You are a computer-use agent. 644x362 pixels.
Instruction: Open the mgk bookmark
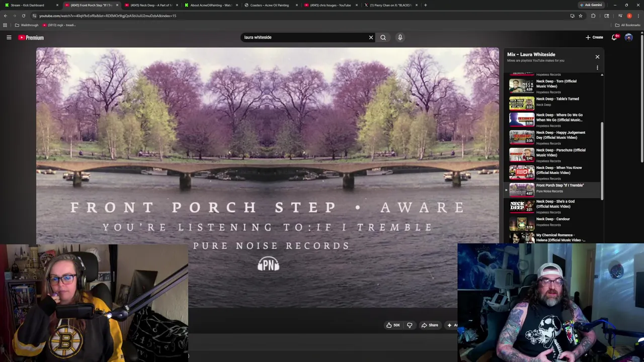[x=59, y=25]
